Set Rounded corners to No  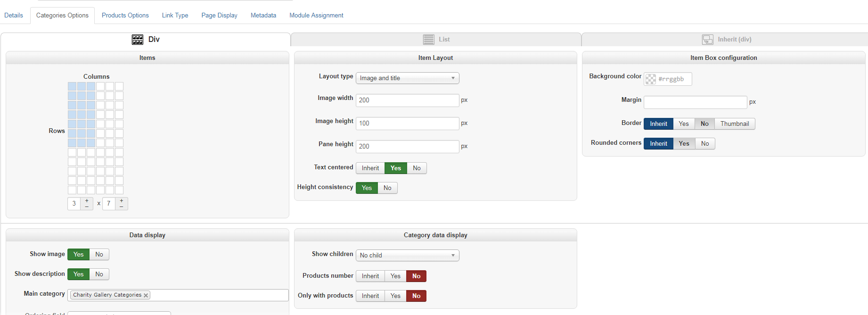point(704,144)
